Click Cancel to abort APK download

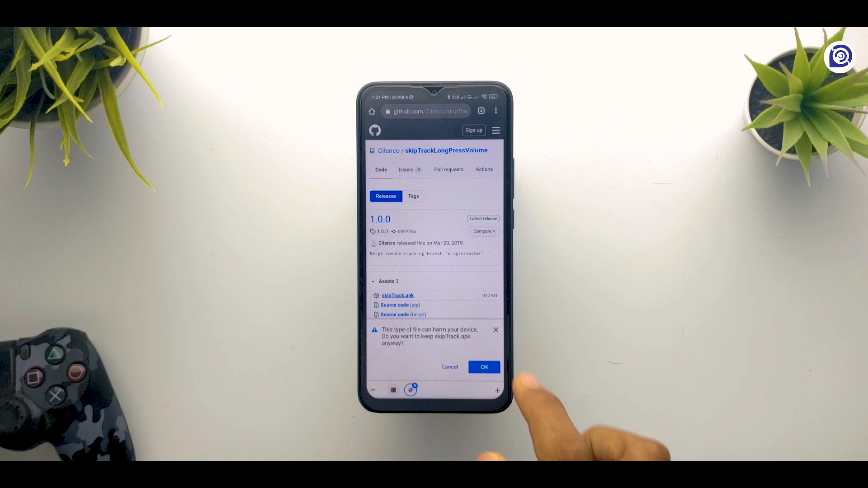449,366
